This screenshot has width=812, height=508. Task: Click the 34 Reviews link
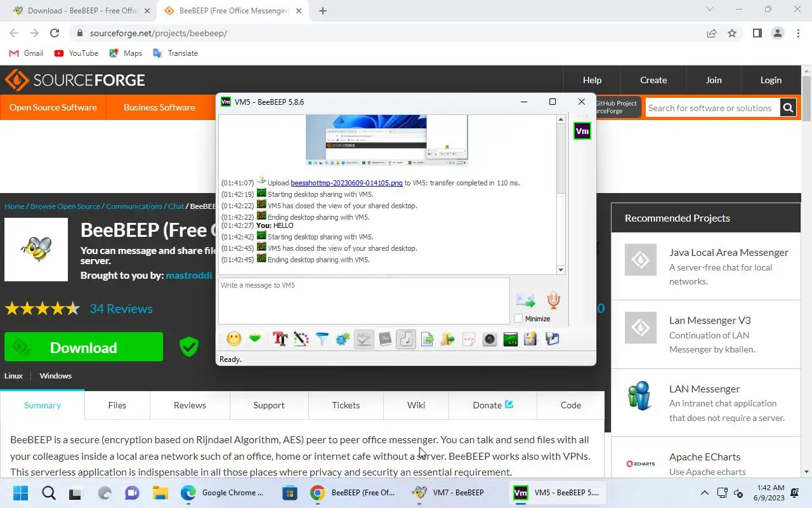(x=121, y=309)
